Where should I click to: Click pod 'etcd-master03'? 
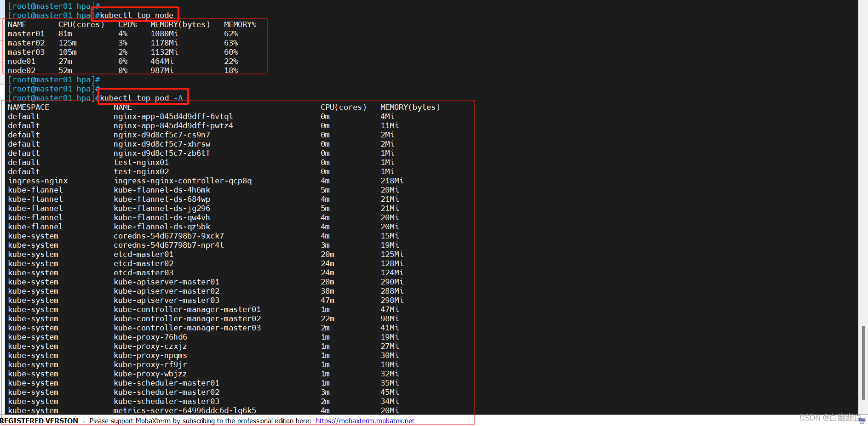point(144,273)
